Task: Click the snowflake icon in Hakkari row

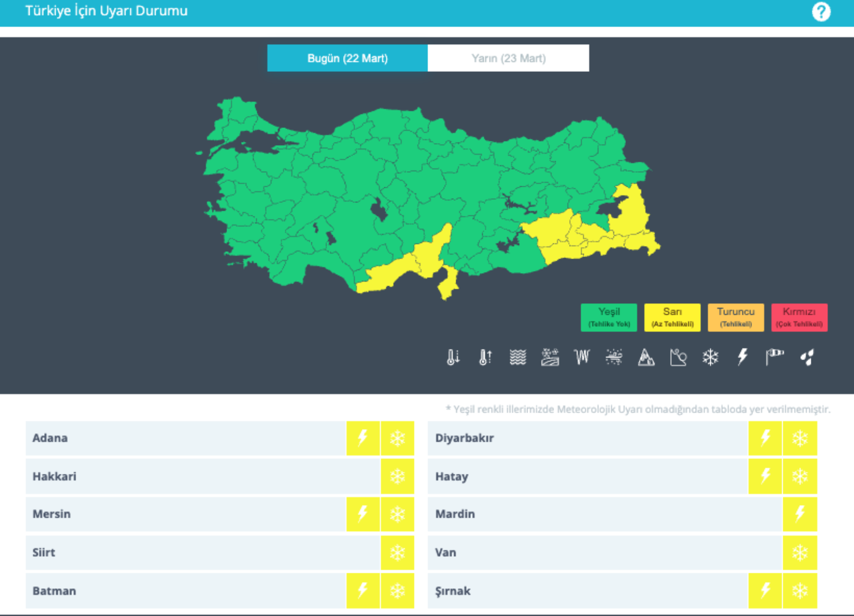Action: 397,476
